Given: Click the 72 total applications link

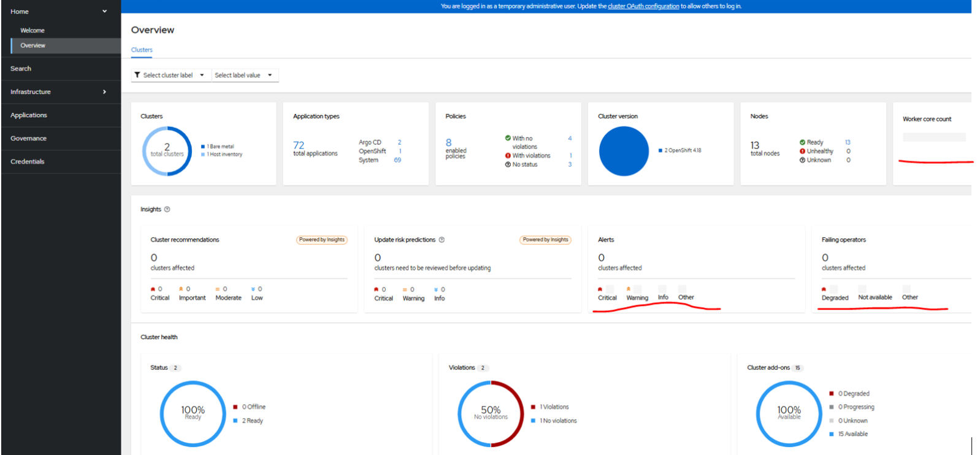Looking at the screenshot, I should [299, 145].
